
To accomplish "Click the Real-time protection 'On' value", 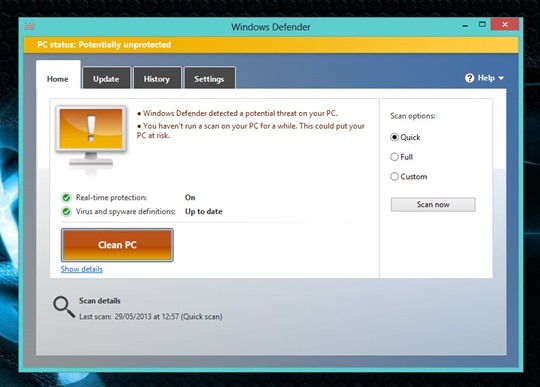I will pos(190,198).
